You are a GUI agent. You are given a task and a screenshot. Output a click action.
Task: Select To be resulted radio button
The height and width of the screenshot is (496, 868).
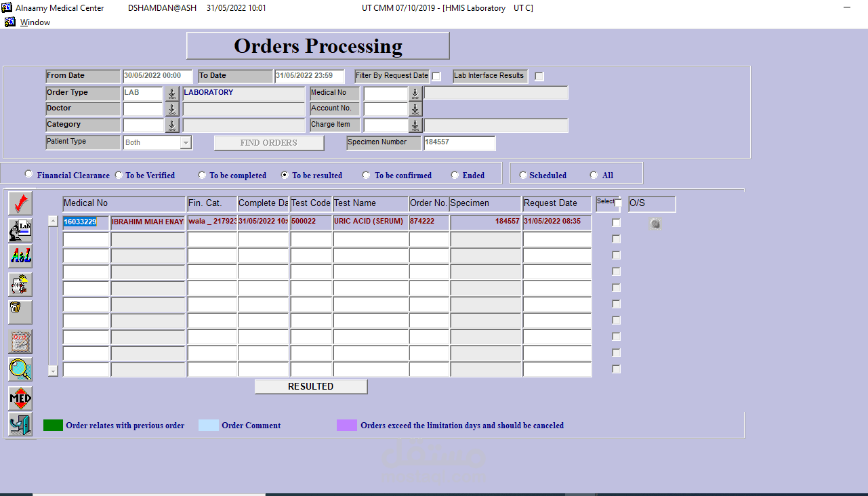[x=285, y=175]
